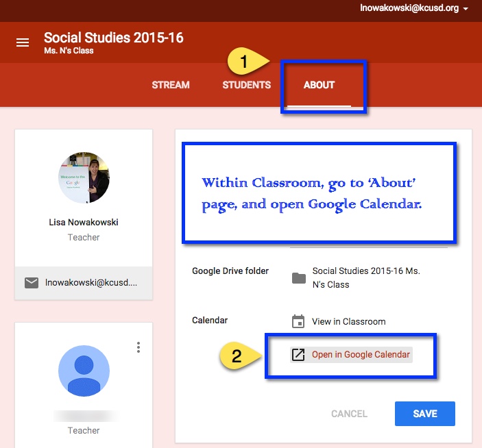482x448 pixels.
Task: Open in Google Calendar link
Action: pyautogui.click(x=361, y=355)
